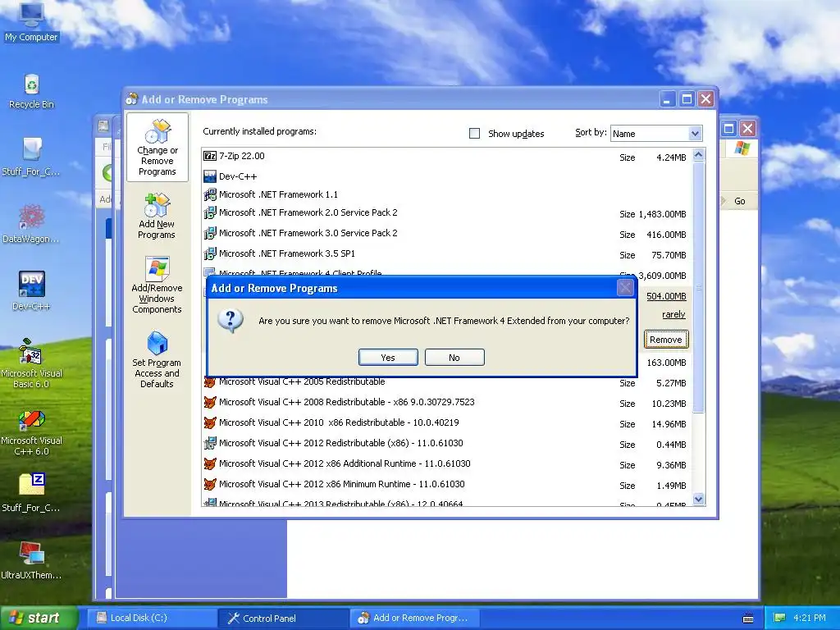Click Dev-C++ desktop shortcut
Viewport: 840px width, 630px height.
pos(31,291)
